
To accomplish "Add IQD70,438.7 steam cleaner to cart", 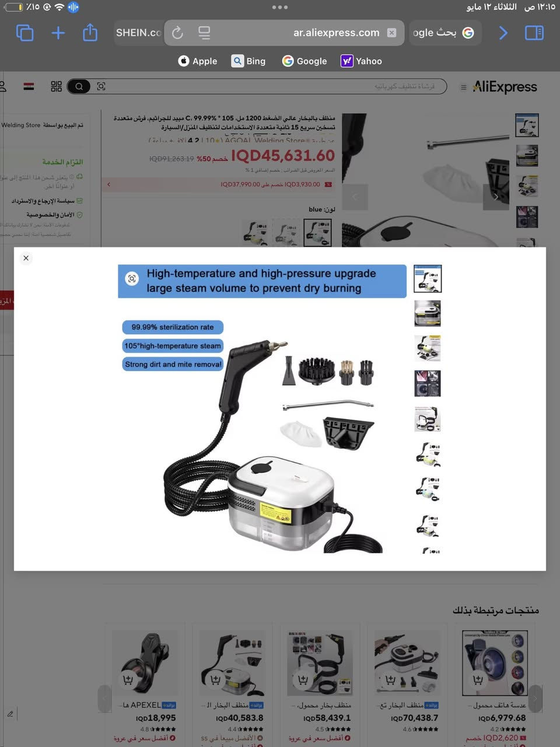I will (x=390, y=679).
